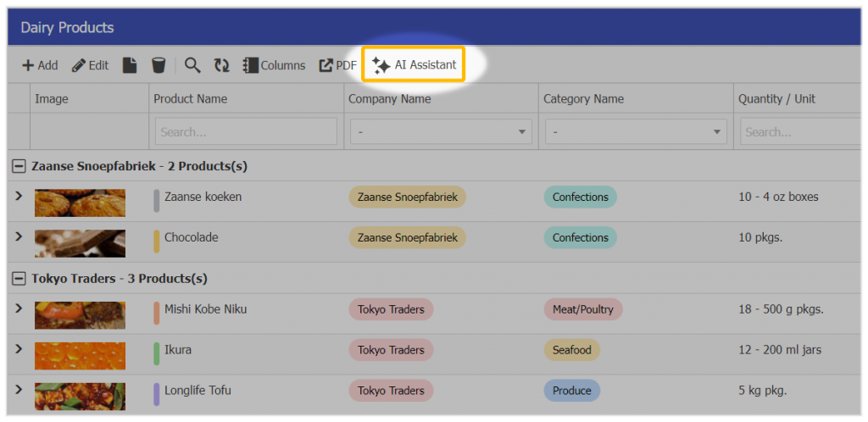
Task: Click the document copy icon
Action: (130, 65)
